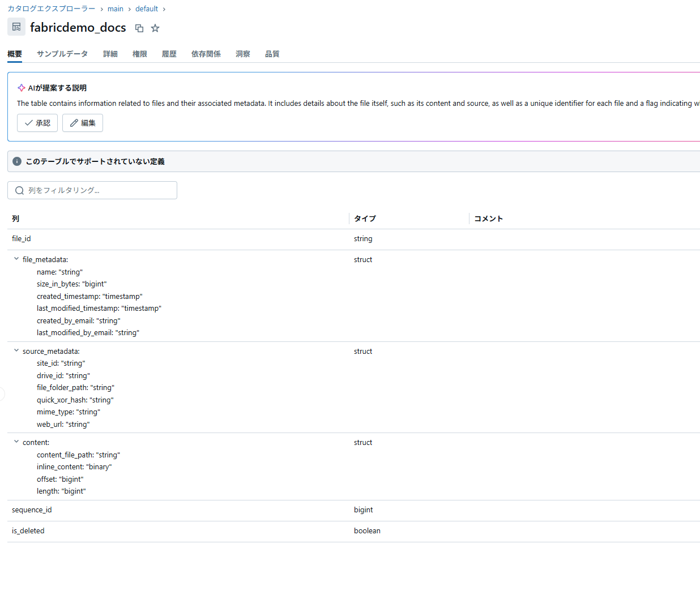This screenshot has width=700, height=595.
Task: Collapse the file_metadata struct
Action: tap(16, 259)
